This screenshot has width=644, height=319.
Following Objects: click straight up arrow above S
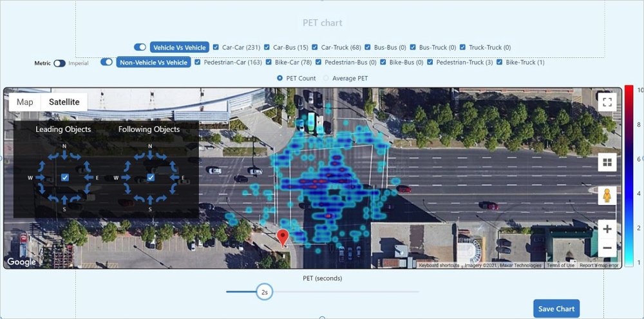[x=150, y=200]
